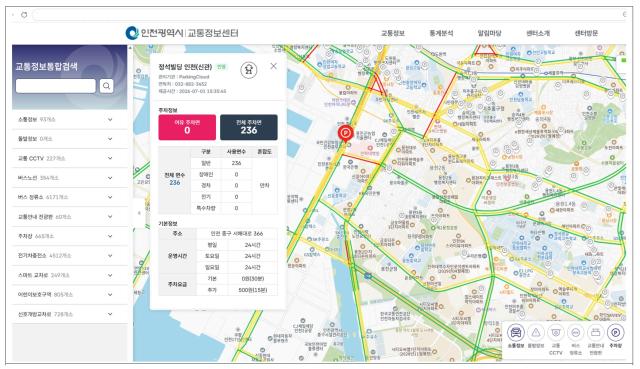The height and width of the screenshot is (369, 640).
Task: Open the 통계분석 top menu
Action: coord(441,33)
